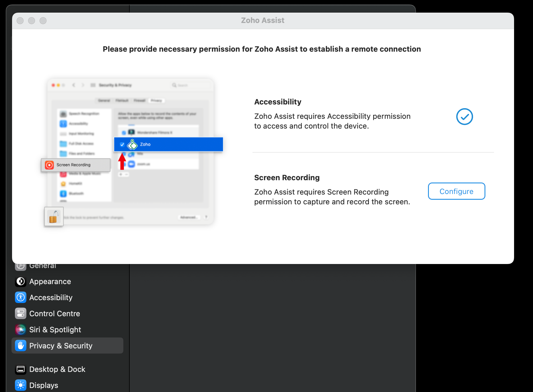Screen dimensions: 533x392
Task: Select Privacy & Security sidebar item
Action: [x=67, y=346]
